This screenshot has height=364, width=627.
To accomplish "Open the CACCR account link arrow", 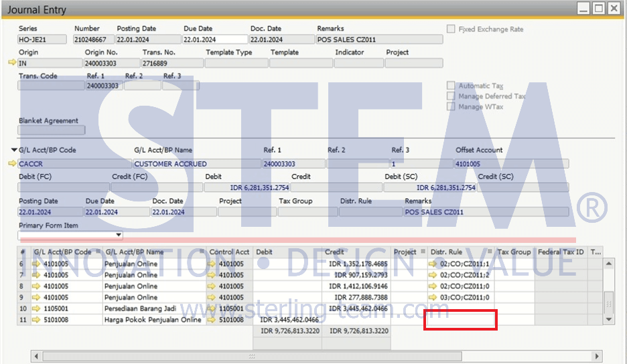I will tap(11, 163).
